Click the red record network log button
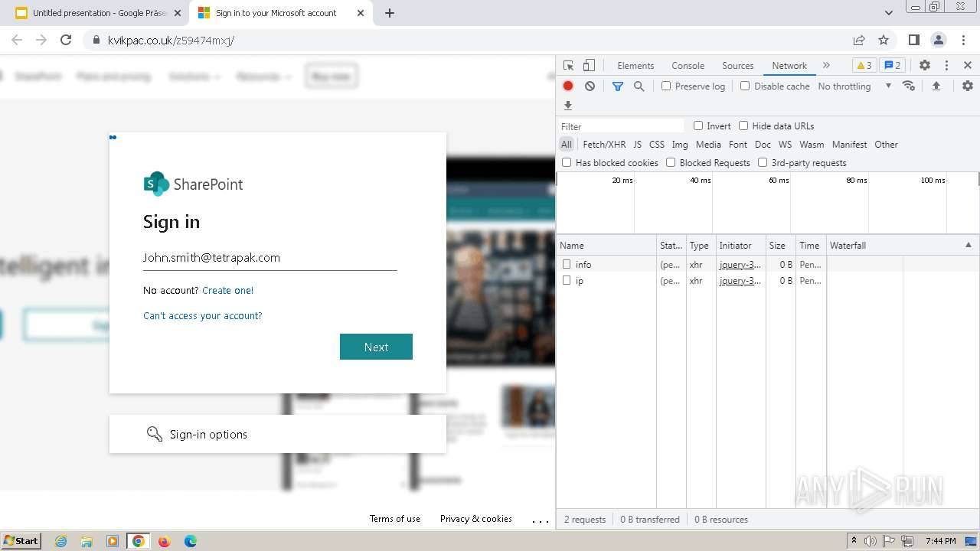The width and height of the screenshot is (980, 551). pyautogui.click(x=568, y=86)
